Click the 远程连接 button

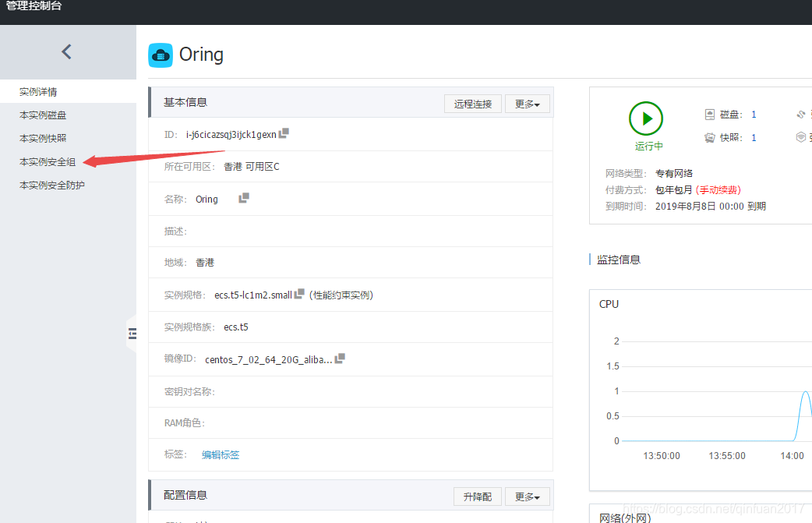473,104
